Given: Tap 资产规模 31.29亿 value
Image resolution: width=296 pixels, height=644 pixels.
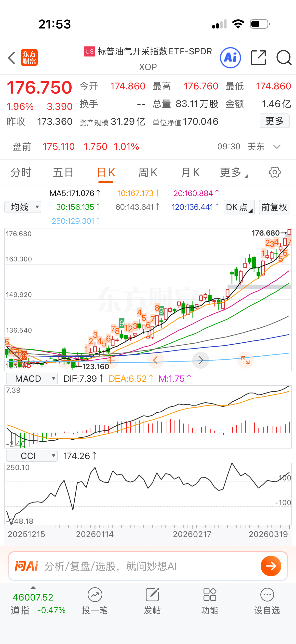Looking at the screenshot, I should point(128,122).
